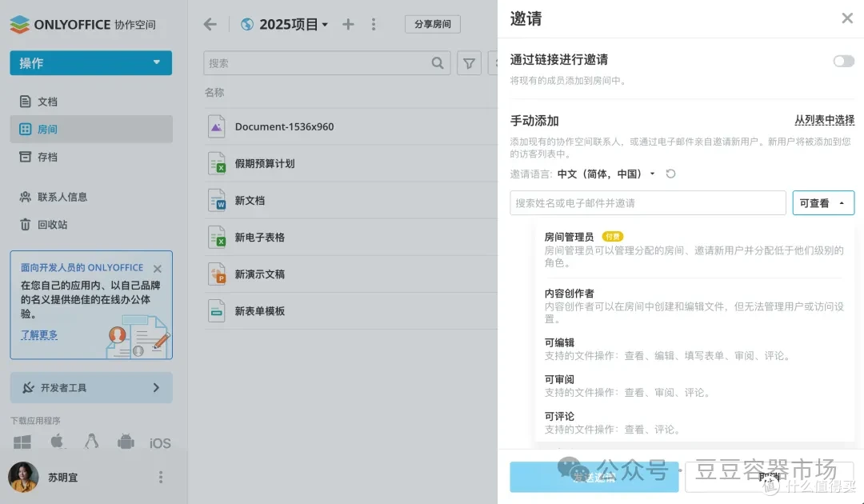Click image icon of Document-1536x960
Viewport: 864px width, 504px height.
[217, 126]
